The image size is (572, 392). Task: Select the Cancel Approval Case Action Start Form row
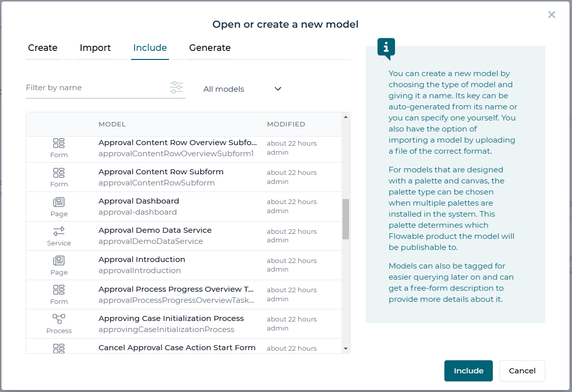click(177, 347)
